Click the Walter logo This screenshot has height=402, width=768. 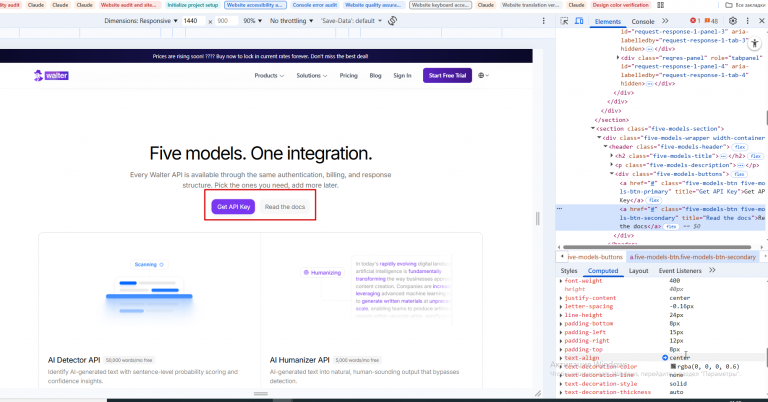[51, 75]
